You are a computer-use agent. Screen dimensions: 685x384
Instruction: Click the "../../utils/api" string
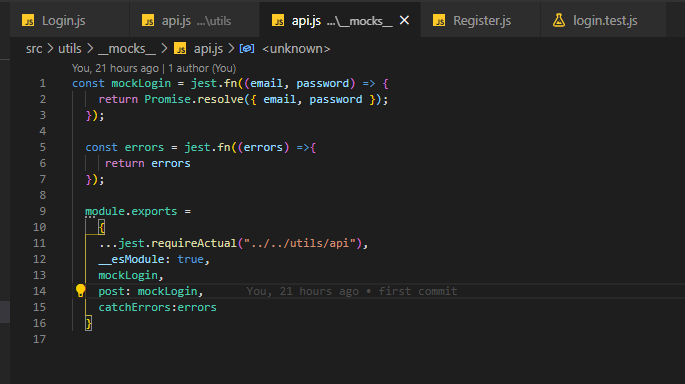pos(299,243)
